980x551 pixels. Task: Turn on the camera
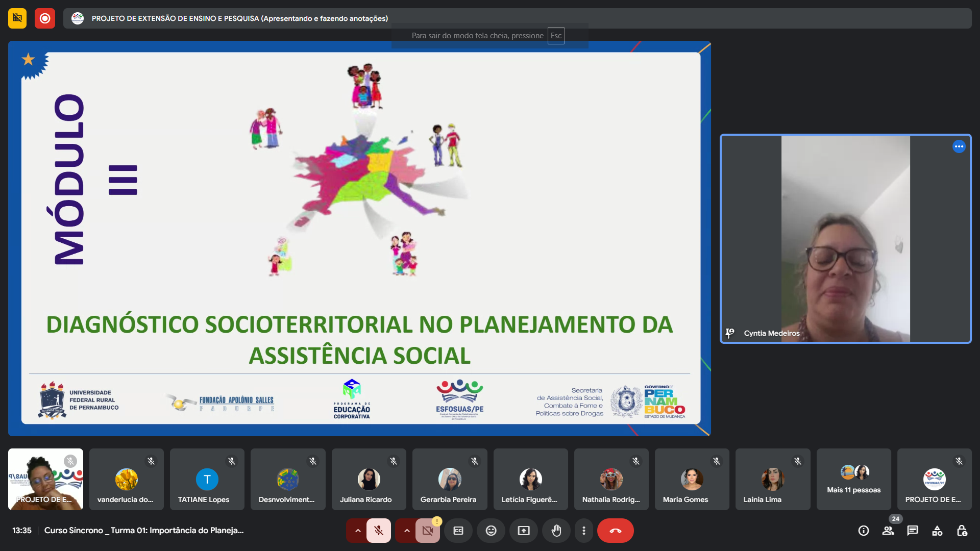point(427,531)
